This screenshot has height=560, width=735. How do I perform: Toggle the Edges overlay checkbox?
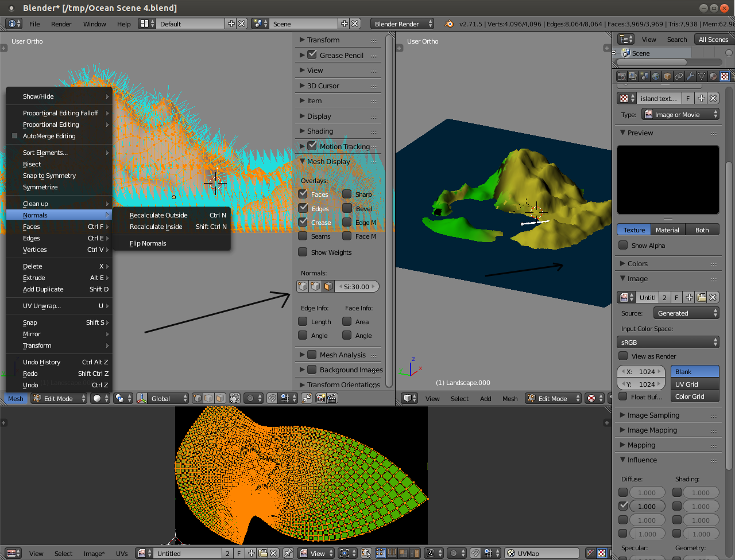[303, 208]
